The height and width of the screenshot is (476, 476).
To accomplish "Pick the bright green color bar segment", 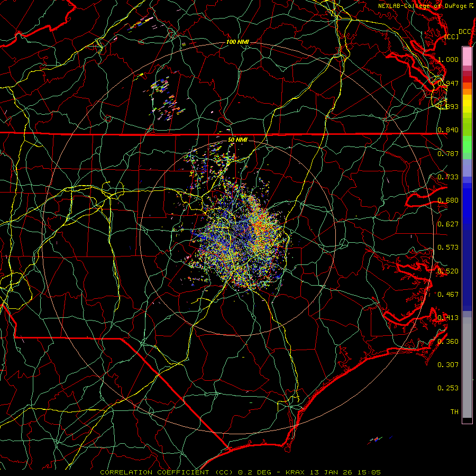I will pyautogui.click(x=467, y=144).
